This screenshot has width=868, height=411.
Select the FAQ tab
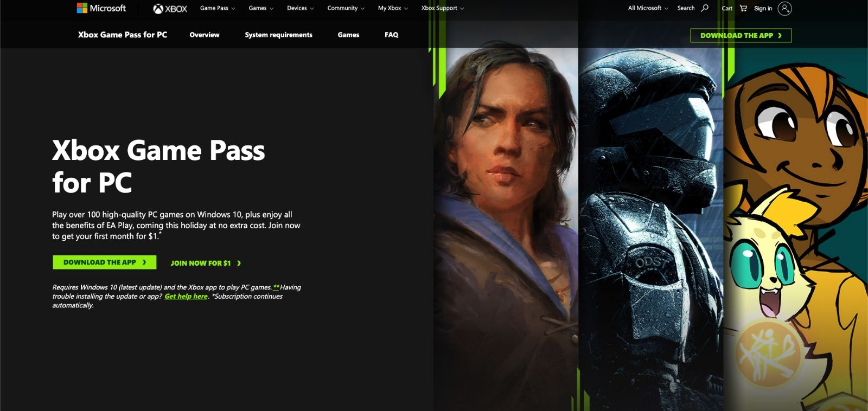tap(391, 35)
